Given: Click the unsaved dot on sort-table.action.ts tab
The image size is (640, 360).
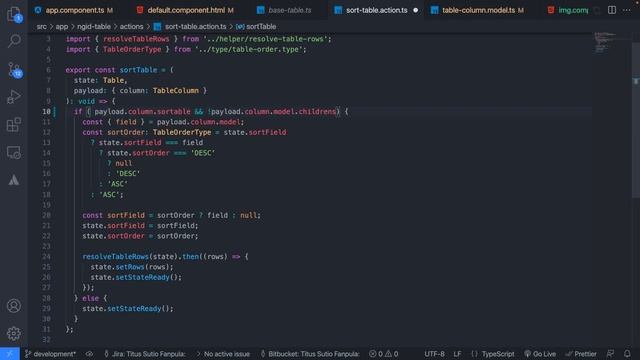Looking at the screenshot, I should (x=415, y=10).
